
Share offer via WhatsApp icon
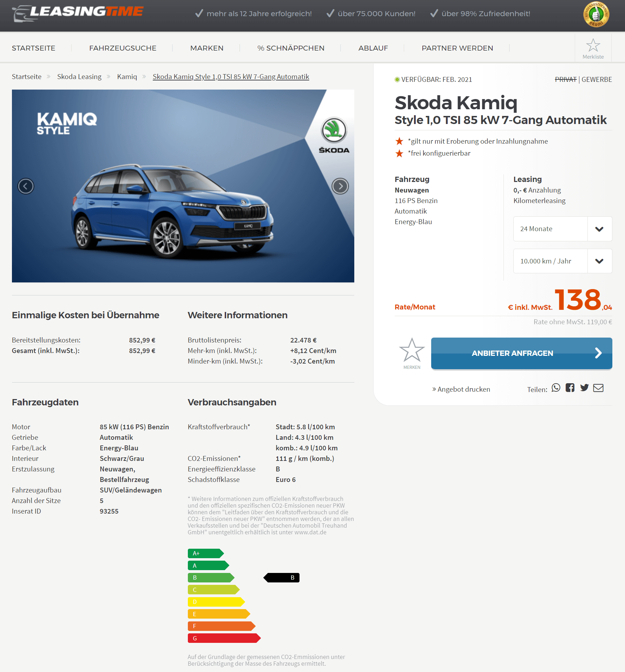click(556, 388)
